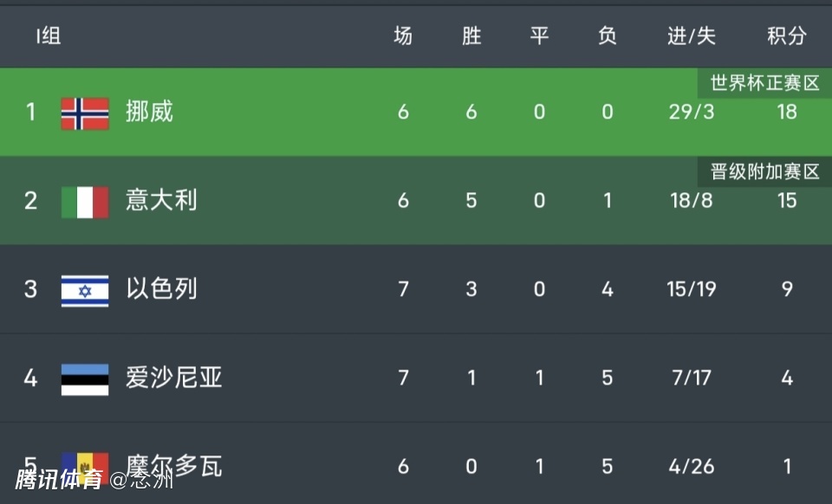Image resolution: width=832 pixels, height=504 pixels.
Task: Click the Norway flag icon
Action: pyautogui.click(x=85, y=113)
